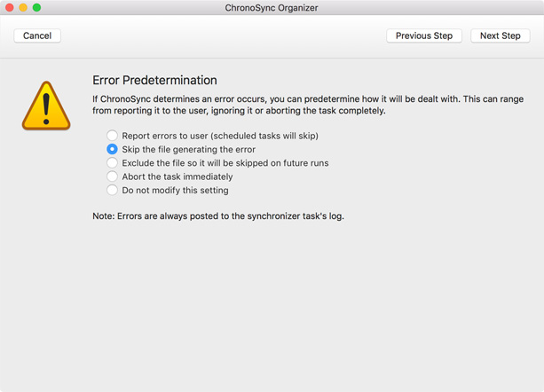Click the yellow warning triangle icon
Viewport: 544px width, 392px height.
46,106
